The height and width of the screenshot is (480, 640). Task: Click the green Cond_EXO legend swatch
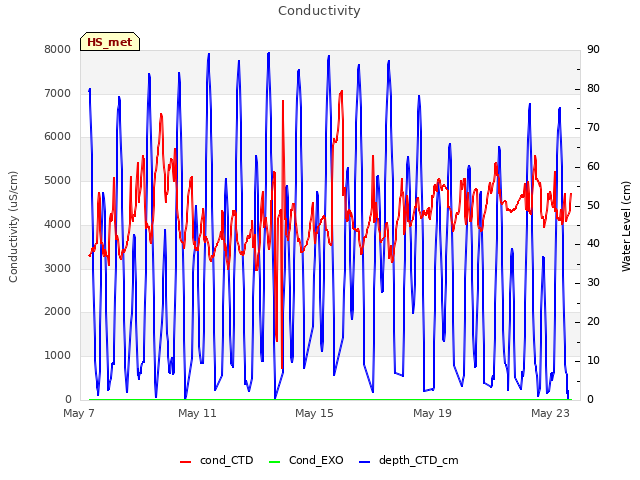coord(275,462)
